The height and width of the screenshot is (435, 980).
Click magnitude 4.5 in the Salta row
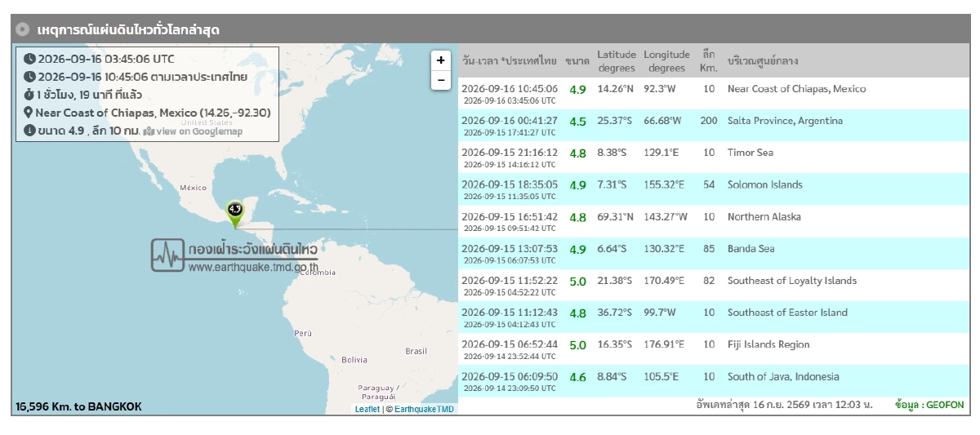(577, 122)
